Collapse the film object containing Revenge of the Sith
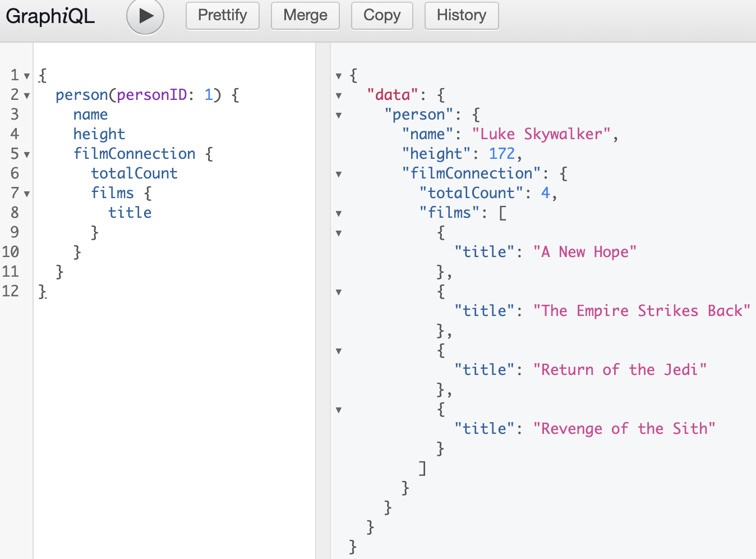 click(339, 410)
